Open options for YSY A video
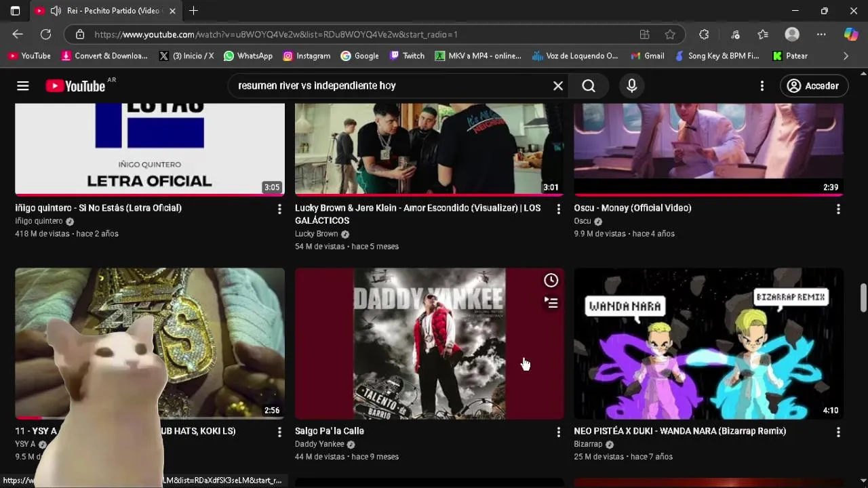The height and width of the screenshot is (488, 868). click(x=279, y=432)
